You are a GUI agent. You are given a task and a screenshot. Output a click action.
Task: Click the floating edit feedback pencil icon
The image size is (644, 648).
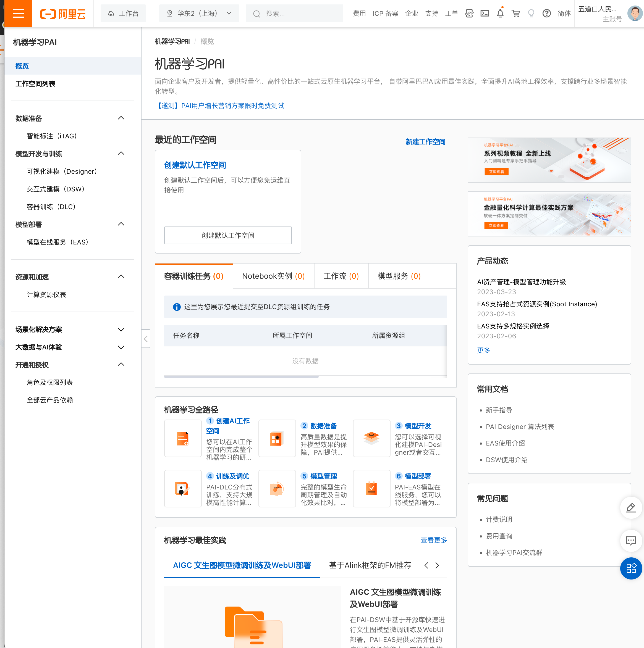tap(631, 507)
